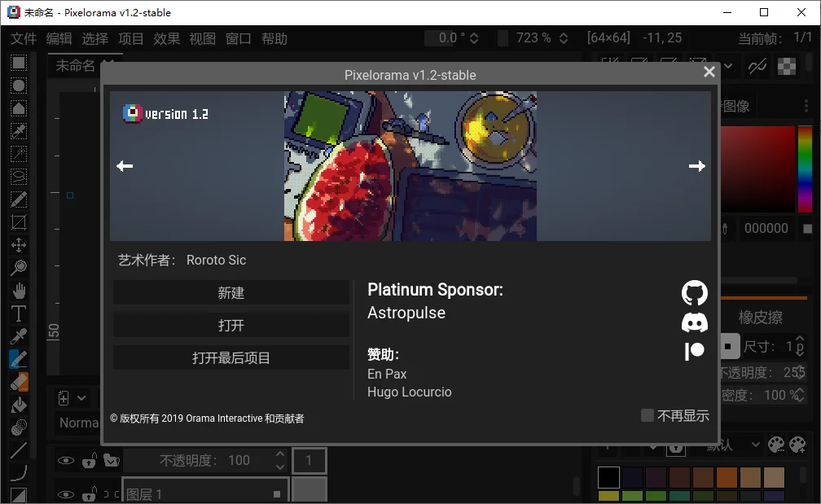Click the 打开 button
The width and height of the screenshot is (821, 504).
231,325
